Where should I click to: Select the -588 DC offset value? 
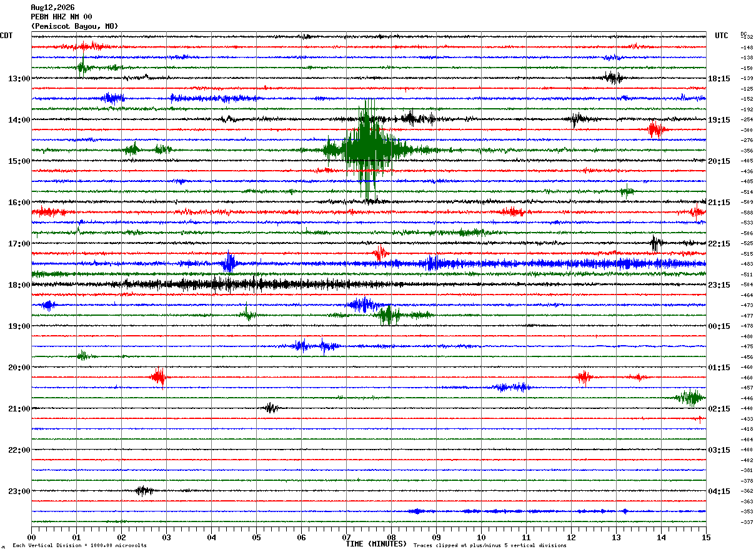747,213
